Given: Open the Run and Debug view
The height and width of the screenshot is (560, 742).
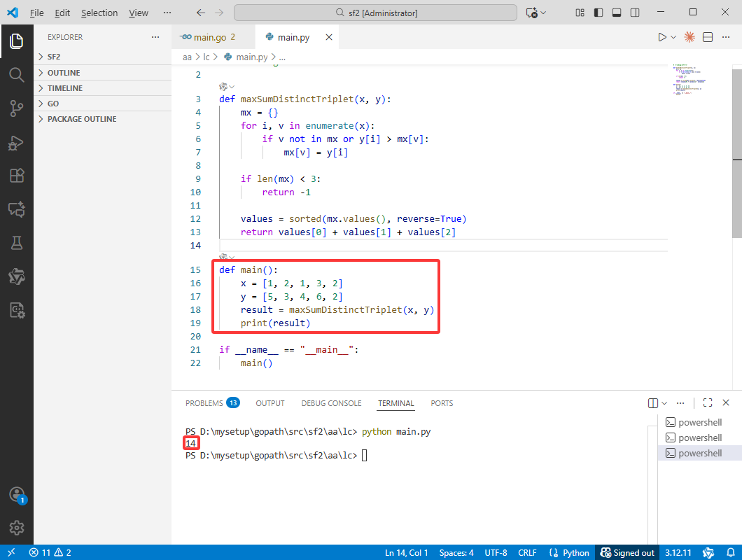Looking at the screenshot, I should (x=17, y=143).
